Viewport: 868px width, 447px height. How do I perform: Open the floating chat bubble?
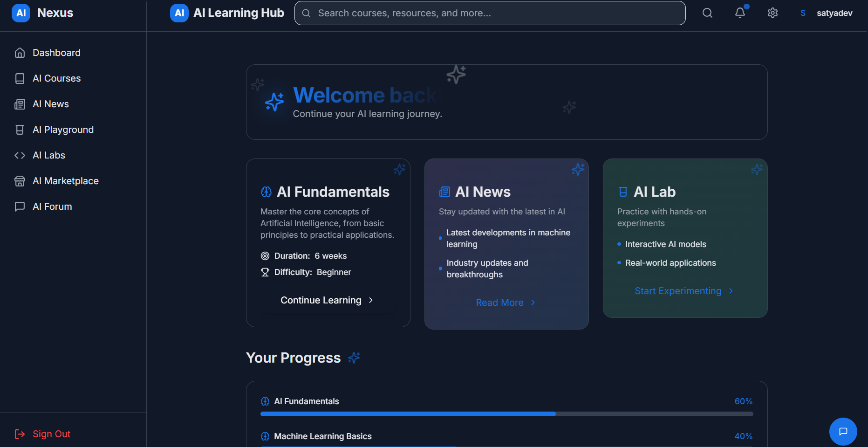[843, 431]
